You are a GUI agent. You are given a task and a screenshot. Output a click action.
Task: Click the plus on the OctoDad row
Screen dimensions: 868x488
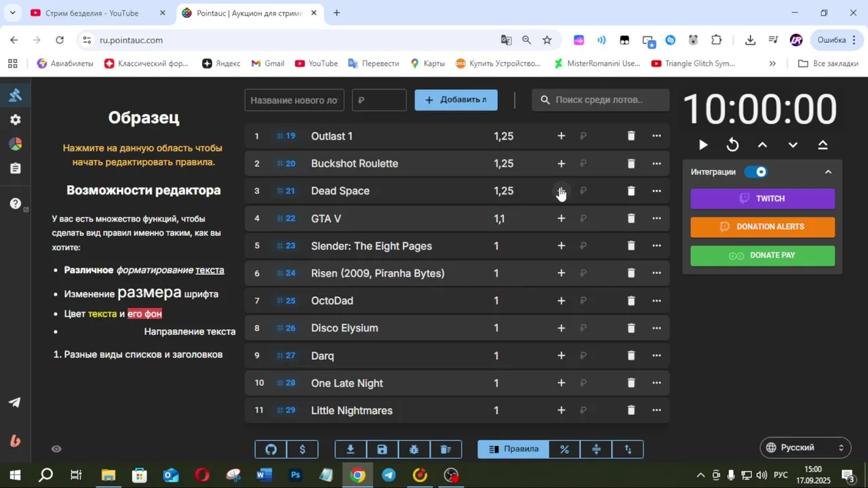pos(561,300)
